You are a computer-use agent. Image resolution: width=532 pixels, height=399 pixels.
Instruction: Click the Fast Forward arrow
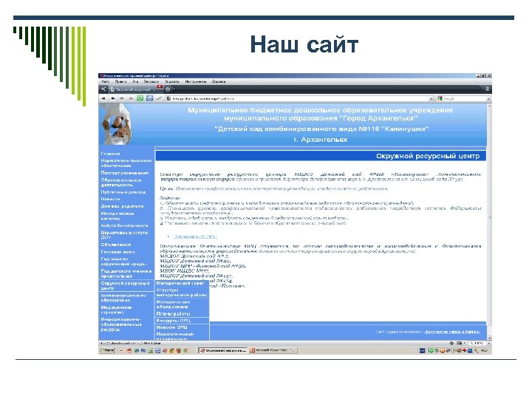pos(131,99)
